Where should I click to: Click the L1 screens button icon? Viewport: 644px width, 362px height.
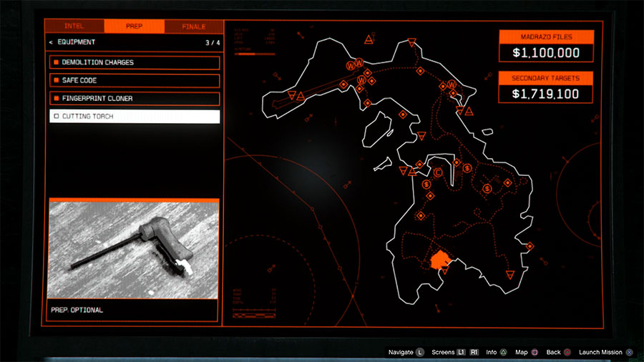tap(462, 352)
